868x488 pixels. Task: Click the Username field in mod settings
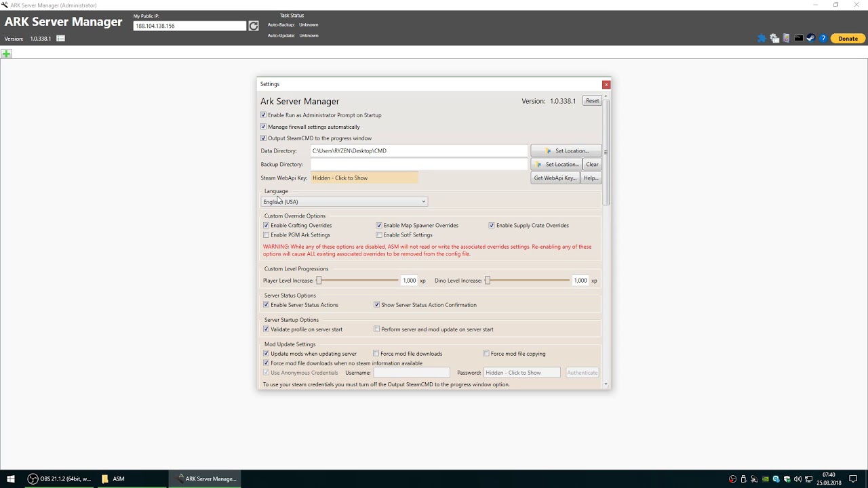[412, 373]
